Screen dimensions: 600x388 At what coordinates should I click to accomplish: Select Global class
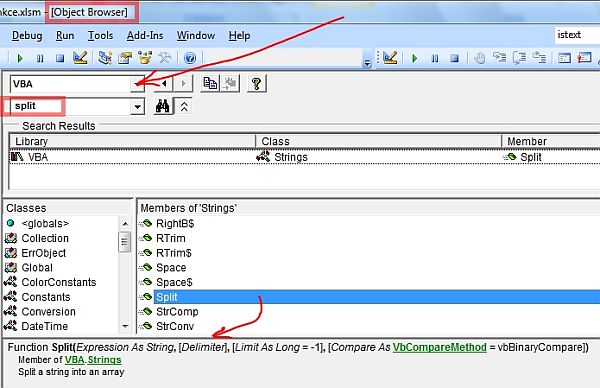(x=37, y=267)
